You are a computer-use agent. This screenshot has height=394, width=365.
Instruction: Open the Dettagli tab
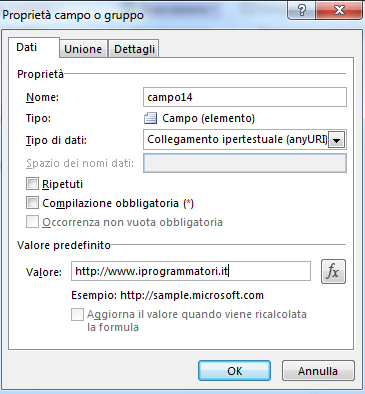coord(134,49)
